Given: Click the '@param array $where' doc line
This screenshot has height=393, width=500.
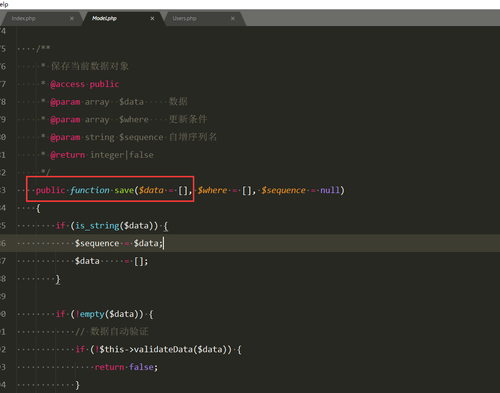Looking at the screenshot, I should click(x=129, y=119).
